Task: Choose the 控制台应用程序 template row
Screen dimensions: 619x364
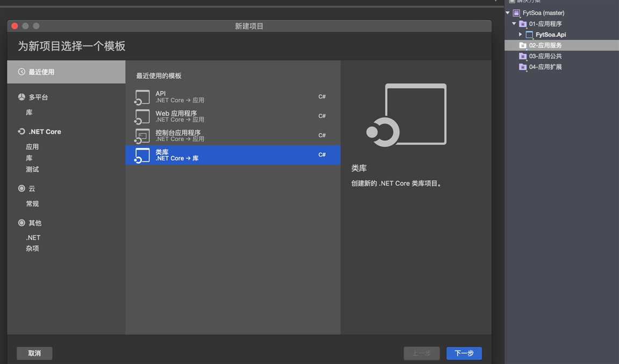Action: [x=233, y=135]
